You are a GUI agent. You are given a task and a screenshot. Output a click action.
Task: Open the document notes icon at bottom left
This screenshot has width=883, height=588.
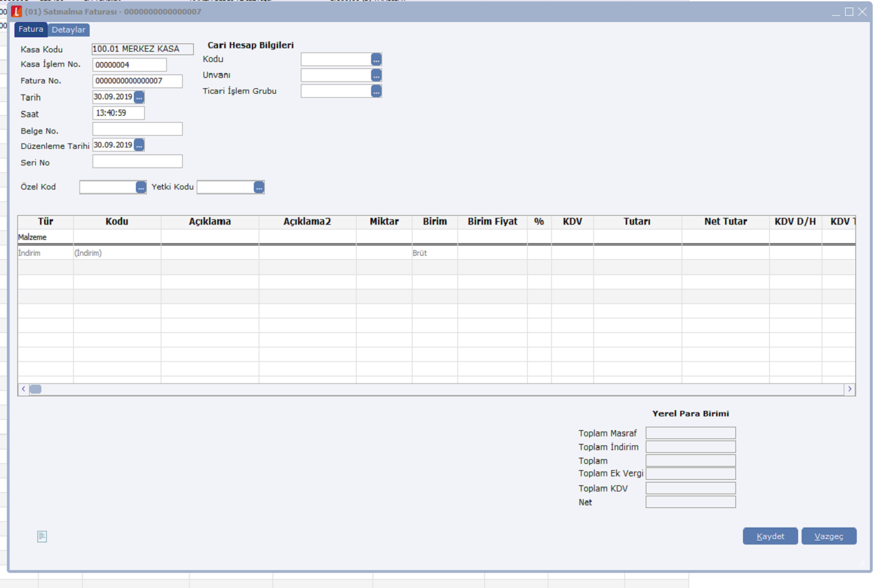tap(42, 536)
